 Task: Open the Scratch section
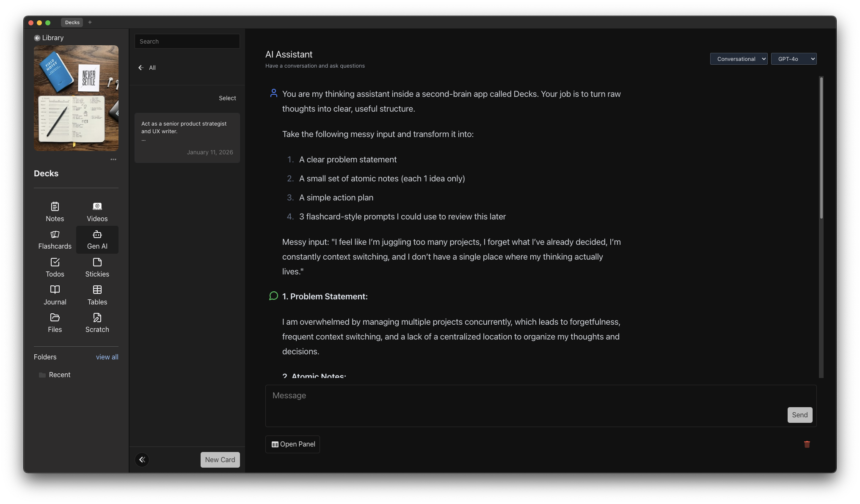tap(97, 323)
